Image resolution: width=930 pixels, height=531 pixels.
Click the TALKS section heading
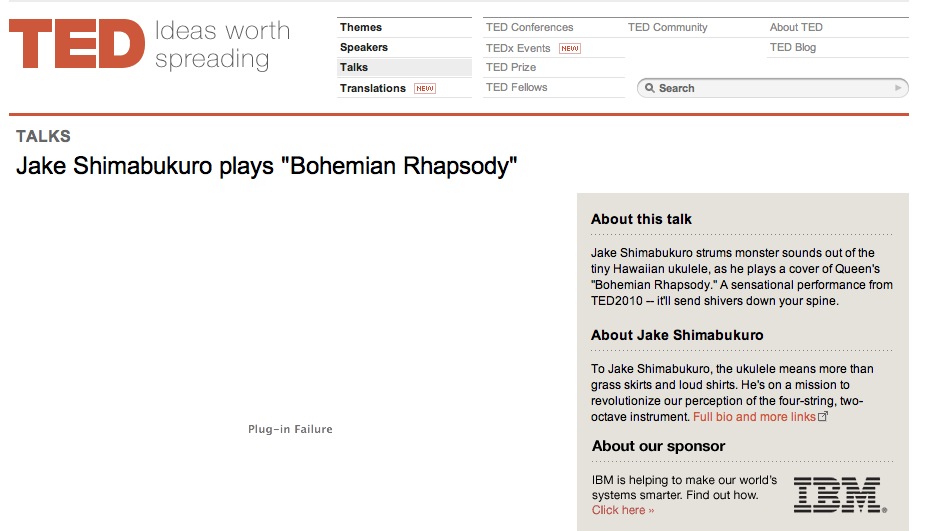point(43,136)
